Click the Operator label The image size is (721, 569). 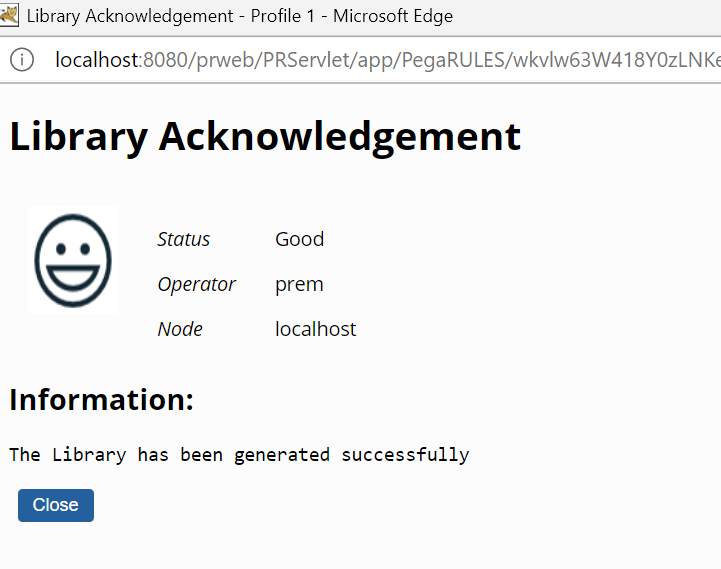[x=196, y=284]
